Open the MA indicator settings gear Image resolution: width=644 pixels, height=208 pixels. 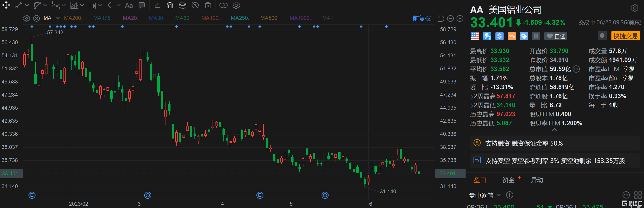[26, 18]
